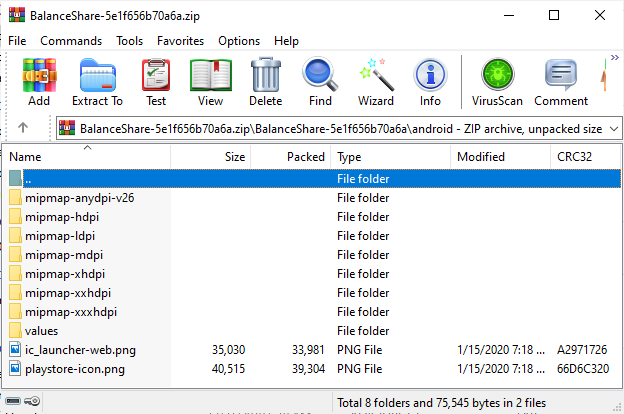Sort by Type column header
624x414 pixels.
[x=390, y=157]
